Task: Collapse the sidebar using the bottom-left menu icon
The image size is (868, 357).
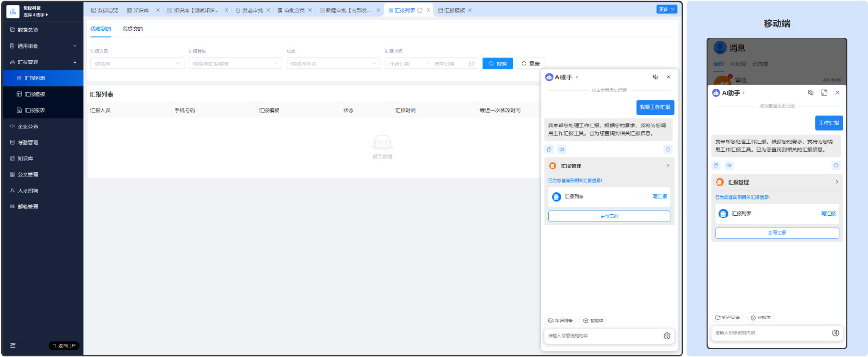Action: point(13,345)
